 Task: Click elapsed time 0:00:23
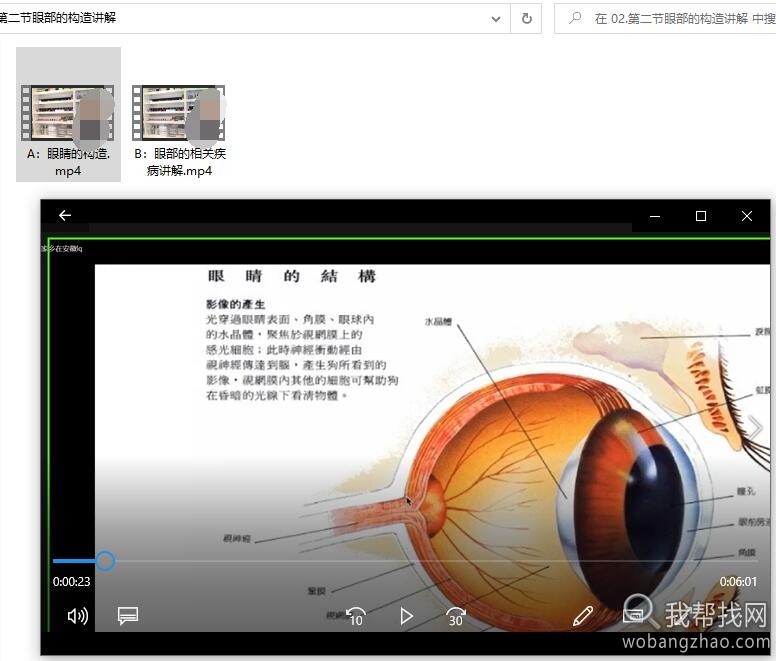72,582
